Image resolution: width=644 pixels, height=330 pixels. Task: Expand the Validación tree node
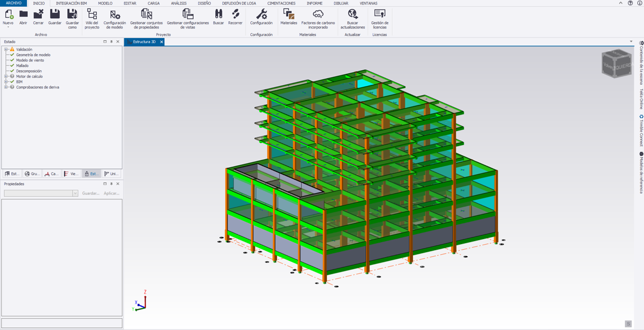tap(6, 50)
